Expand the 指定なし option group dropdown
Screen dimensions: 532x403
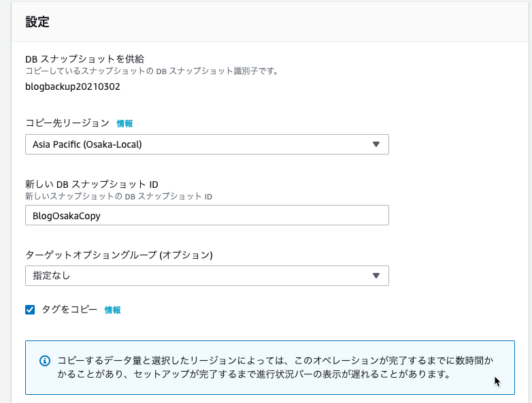coord(207,276)
